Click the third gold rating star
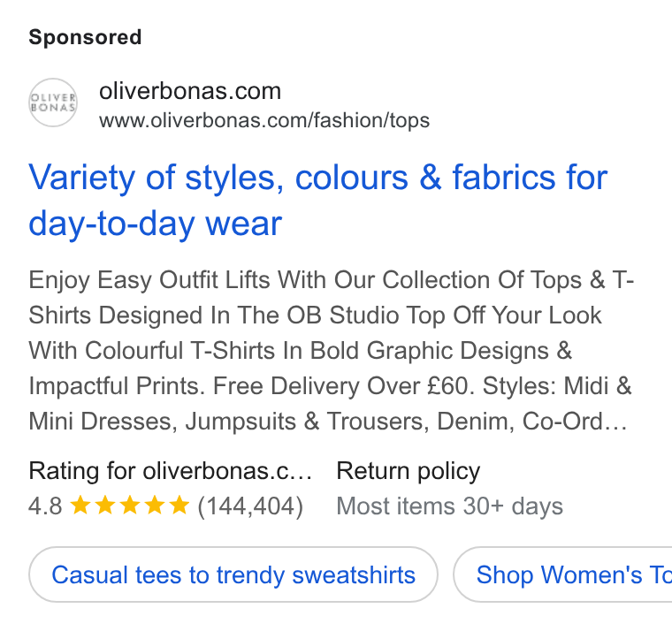The image size is (672, 631). coord(129,505)
